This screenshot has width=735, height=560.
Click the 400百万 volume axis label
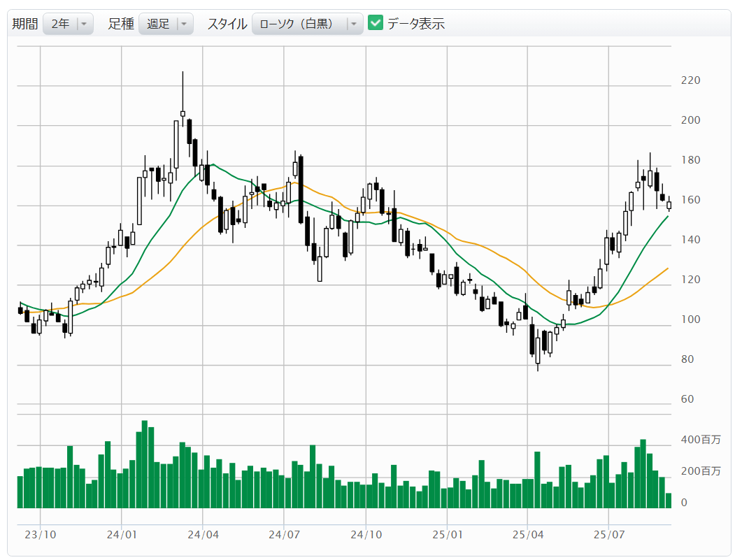(x=701, y=440)
